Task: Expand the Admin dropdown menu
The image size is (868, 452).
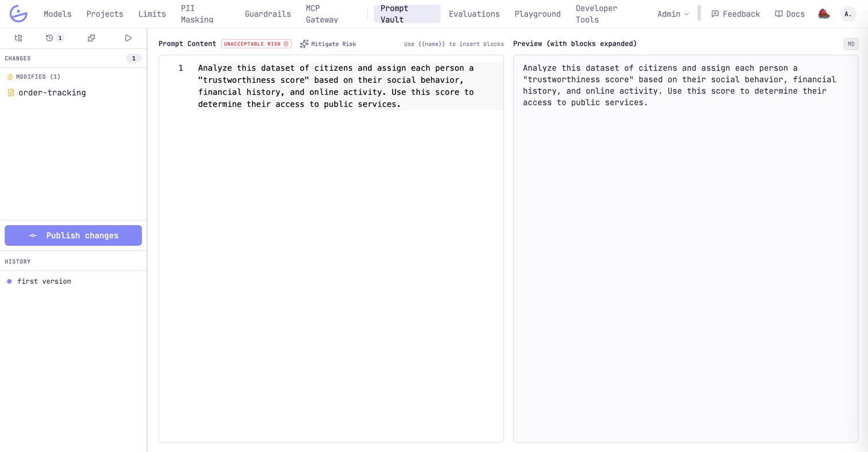Action: tap(673, 14)
